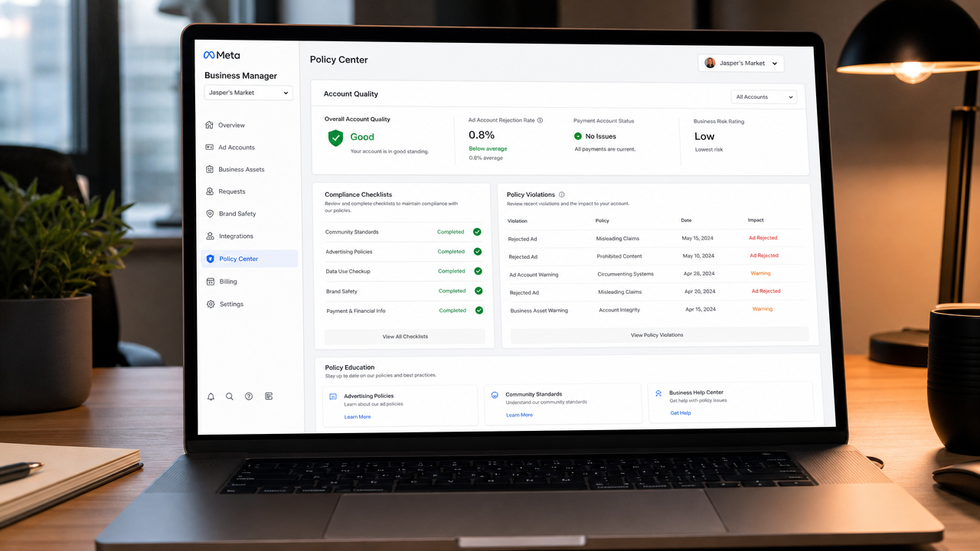Click the Community Standards completed checkmark
Viewport: 980px width, 551px height.
click(x=477, y=232)
